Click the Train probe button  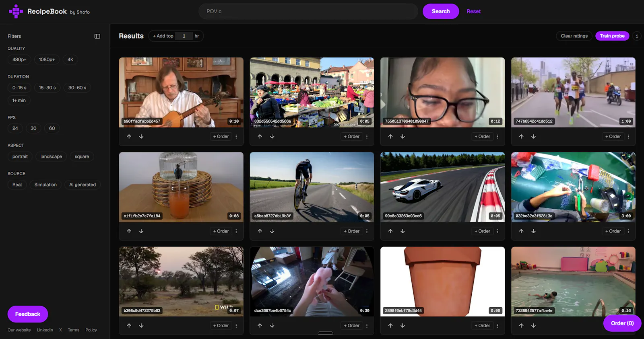coord(612,36)
